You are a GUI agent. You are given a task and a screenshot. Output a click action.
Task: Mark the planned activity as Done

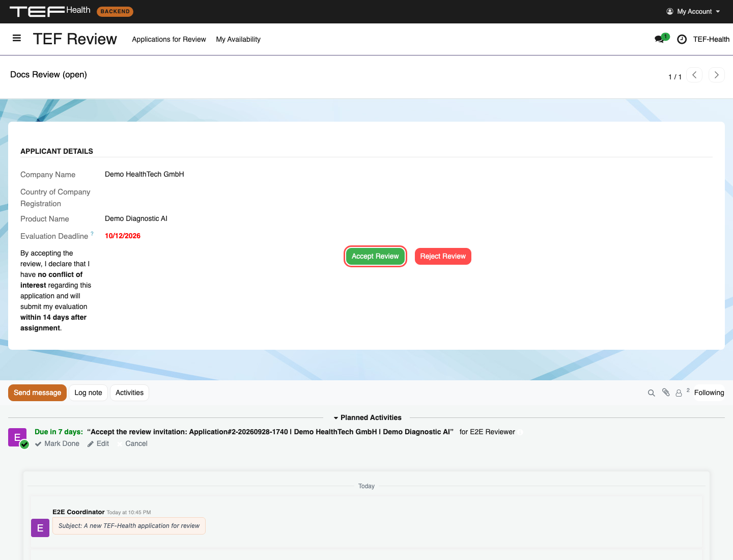[57, 443]
